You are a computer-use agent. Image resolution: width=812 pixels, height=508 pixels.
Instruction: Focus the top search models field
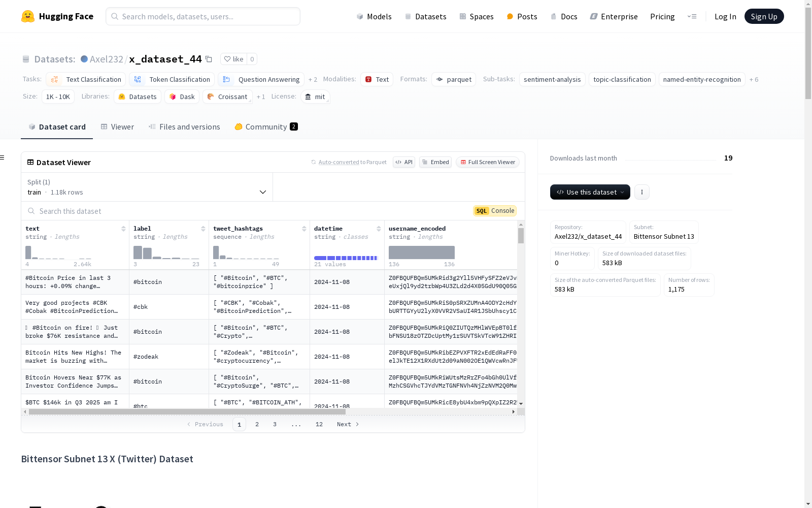pos(203,16)
